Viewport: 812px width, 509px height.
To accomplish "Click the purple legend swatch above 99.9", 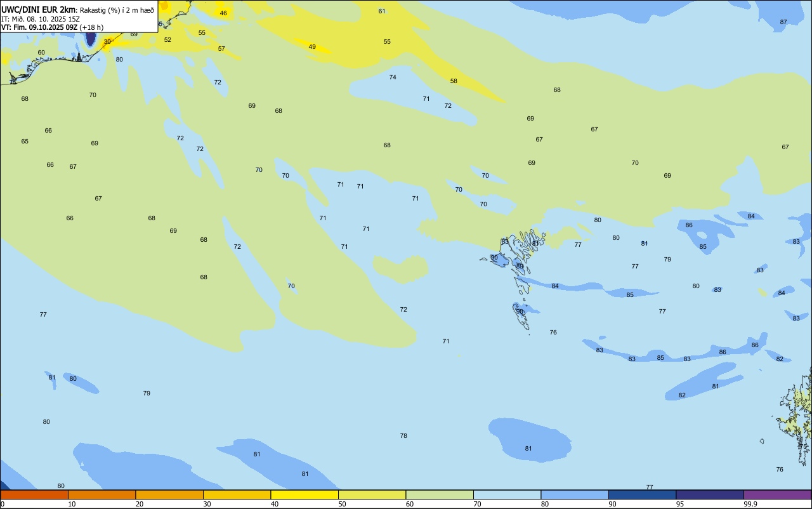I will click(777, 494).
